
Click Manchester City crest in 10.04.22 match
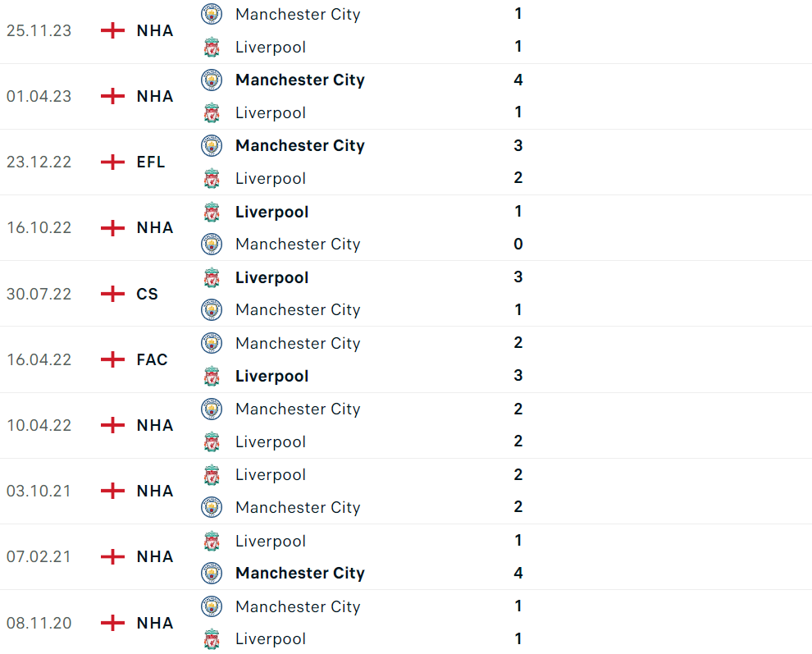[x=212, y=409]
